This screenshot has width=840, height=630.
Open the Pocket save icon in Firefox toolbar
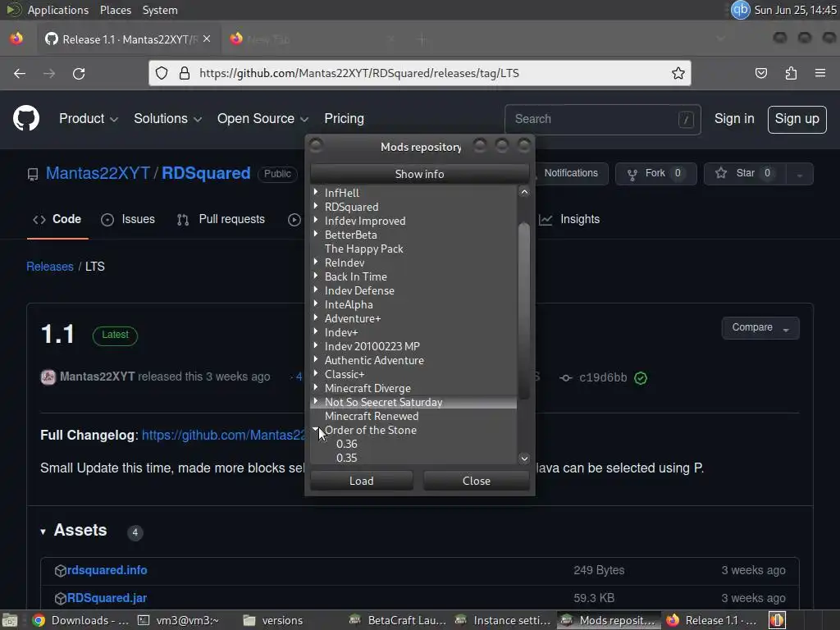[760, 73]
